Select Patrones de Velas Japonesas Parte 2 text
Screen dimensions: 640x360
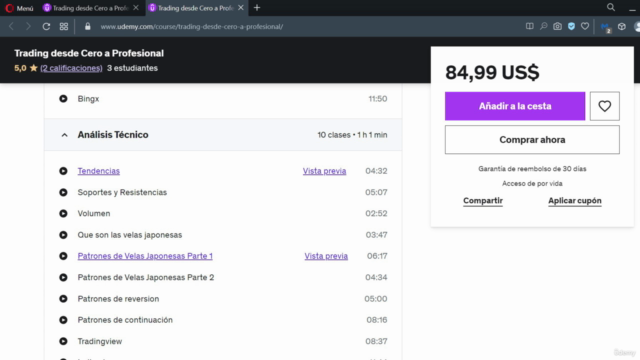(x=146, y=277)
